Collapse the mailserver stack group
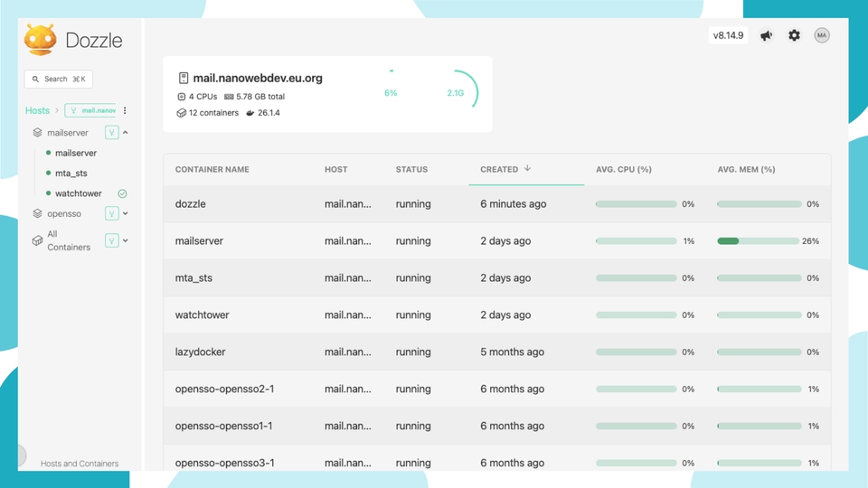The width and height of the screenshot is (868, 488). 126,133
